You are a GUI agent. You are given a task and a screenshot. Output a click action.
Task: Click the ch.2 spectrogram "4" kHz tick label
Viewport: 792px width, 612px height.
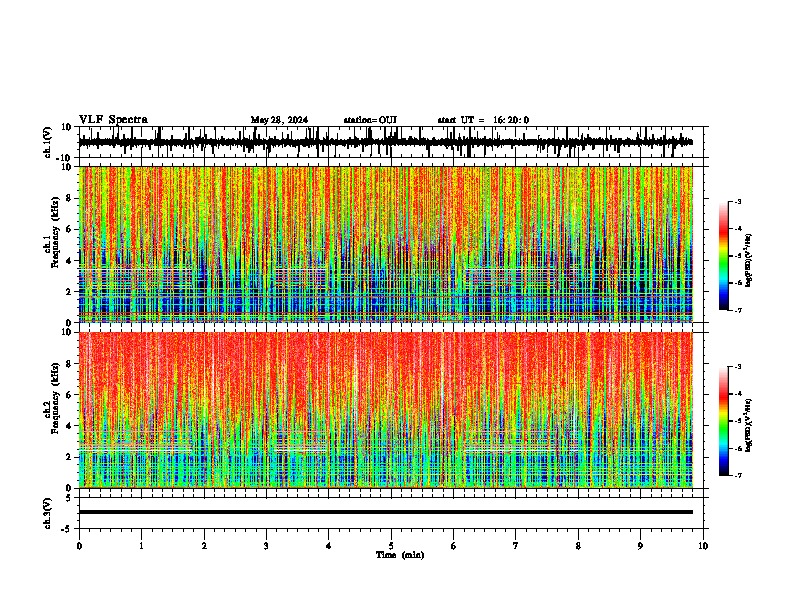point(69,426)
